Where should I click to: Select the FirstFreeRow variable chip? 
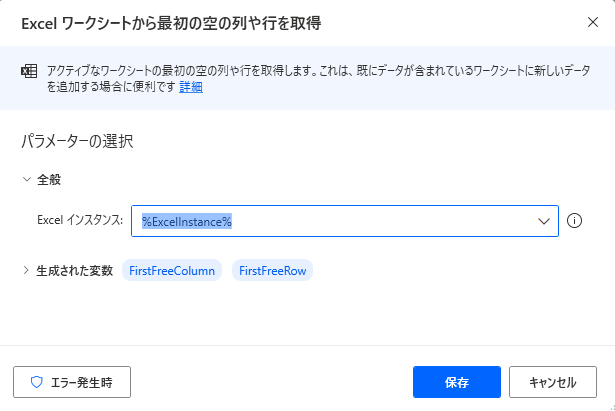273,271
